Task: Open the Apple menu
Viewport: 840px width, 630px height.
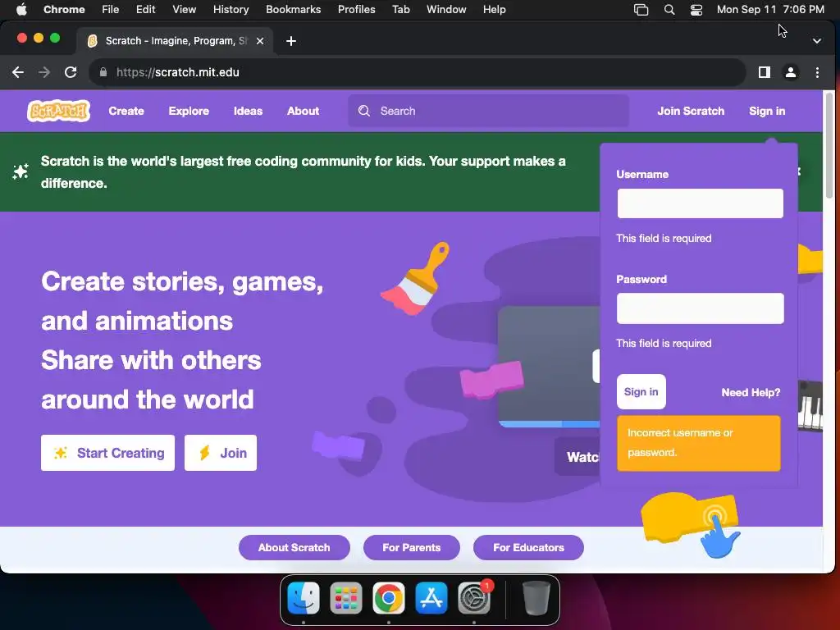Action: coord(21,10)
